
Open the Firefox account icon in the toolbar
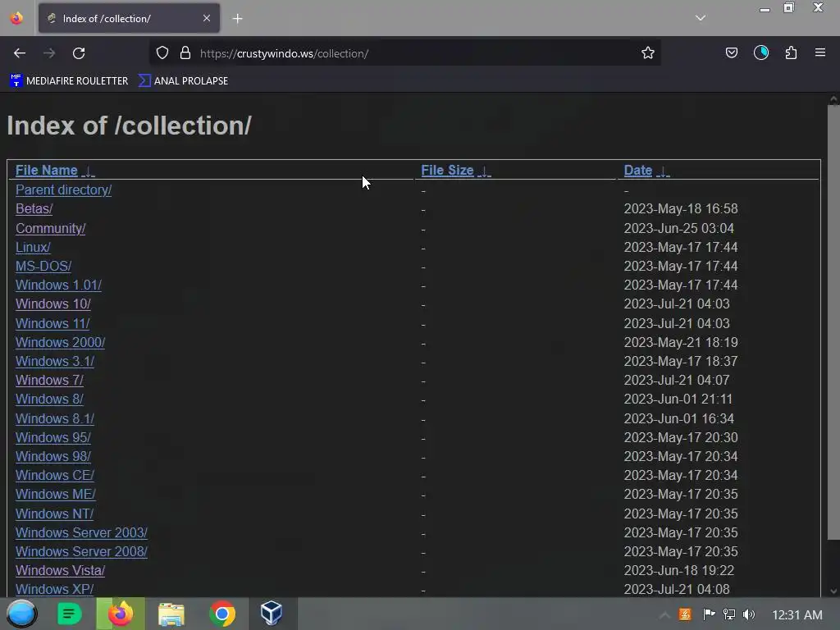point(761,53)
